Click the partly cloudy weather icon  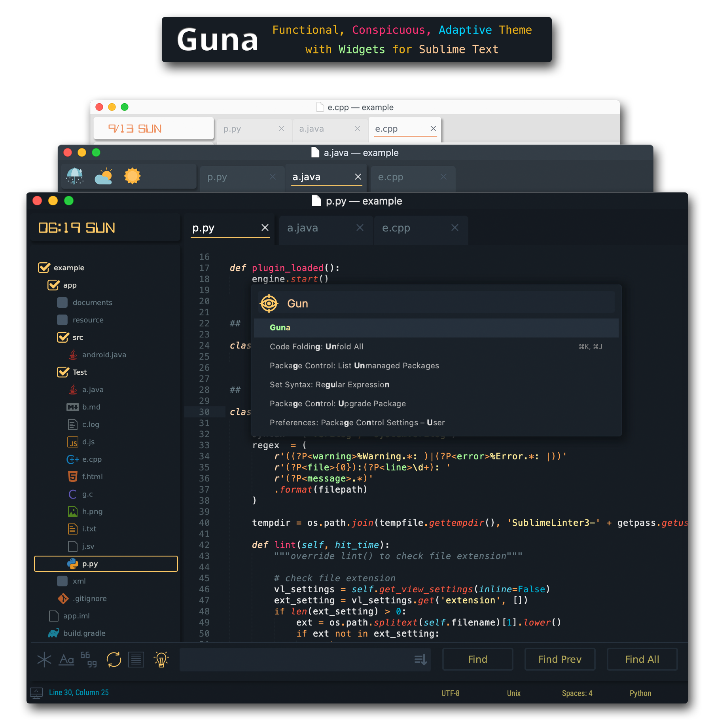(x=104, y=176)
